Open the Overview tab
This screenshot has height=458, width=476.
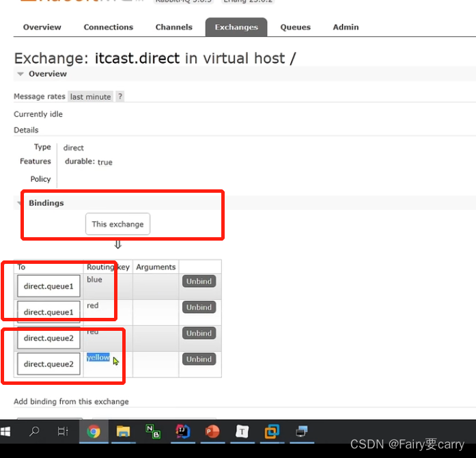[42, 27]
